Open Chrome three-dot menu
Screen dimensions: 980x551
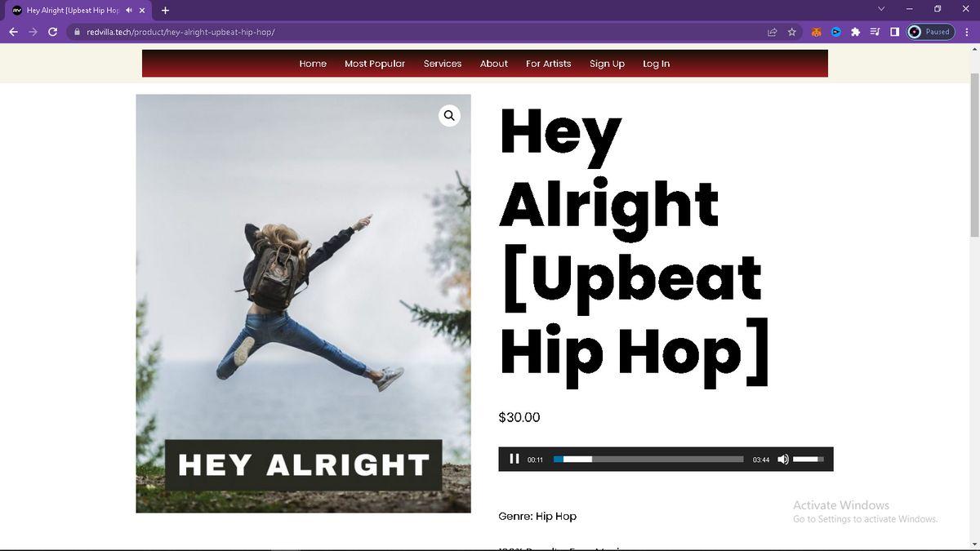(x=967, y=32)
